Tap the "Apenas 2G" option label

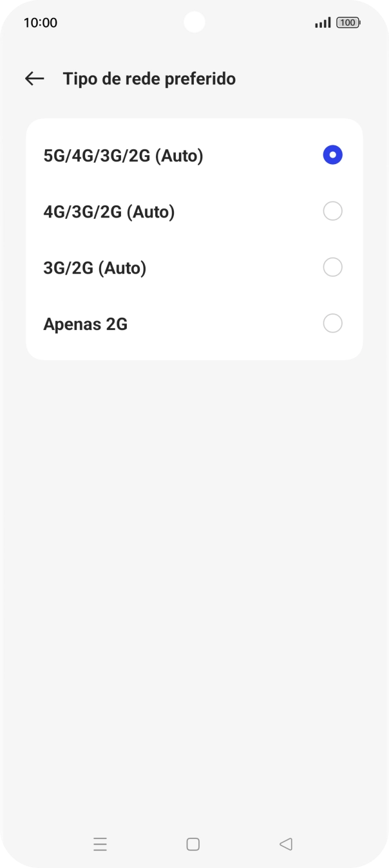pos(85,324)
